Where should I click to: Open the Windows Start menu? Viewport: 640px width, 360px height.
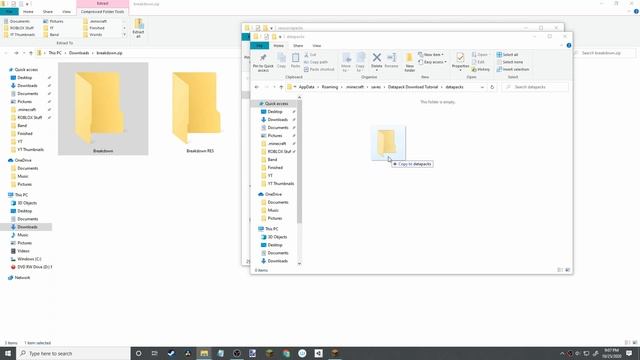click(x=8, y=353)
